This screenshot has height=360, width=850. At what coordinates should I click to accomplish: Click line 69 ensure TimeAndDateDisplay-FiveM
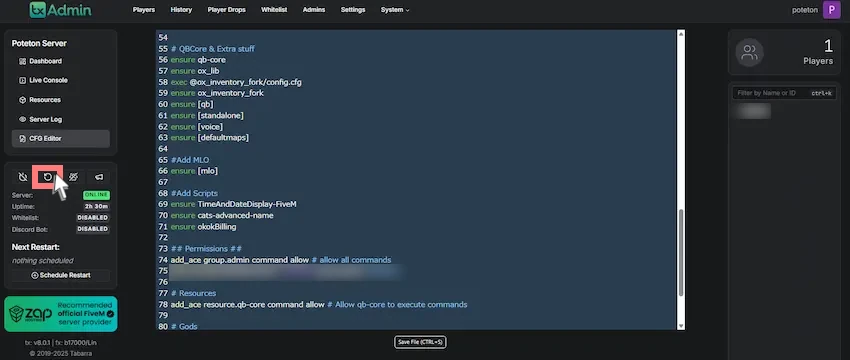[233, 204]
